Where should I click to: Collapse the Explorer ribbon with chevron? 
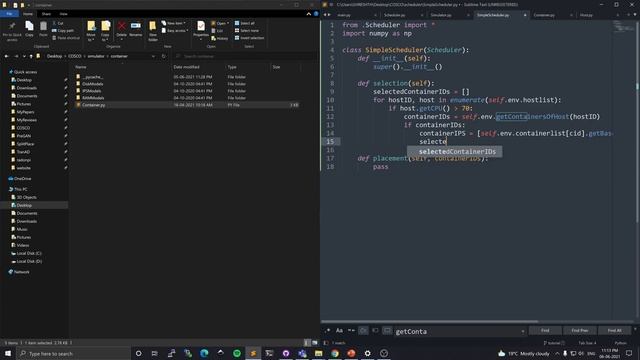click(309, 14)
